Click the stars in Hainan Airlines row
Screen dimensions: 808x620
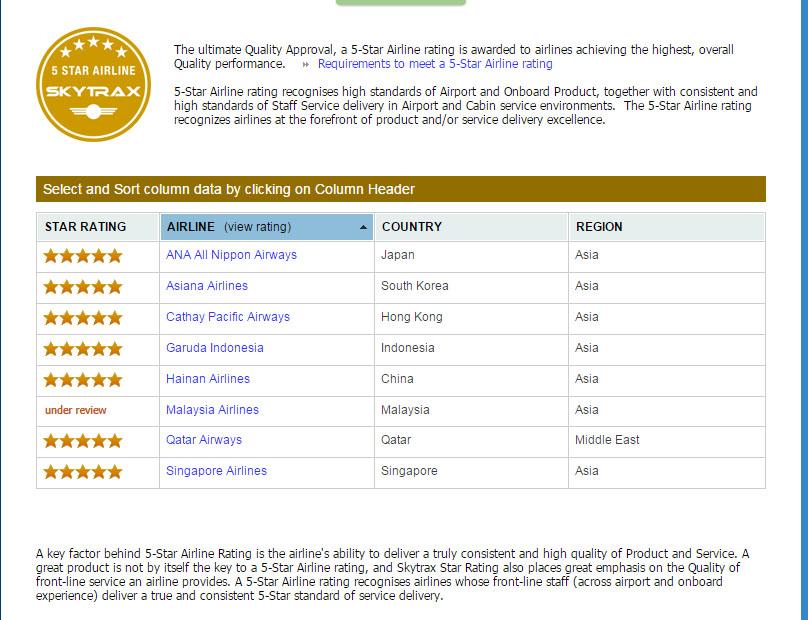83,380
